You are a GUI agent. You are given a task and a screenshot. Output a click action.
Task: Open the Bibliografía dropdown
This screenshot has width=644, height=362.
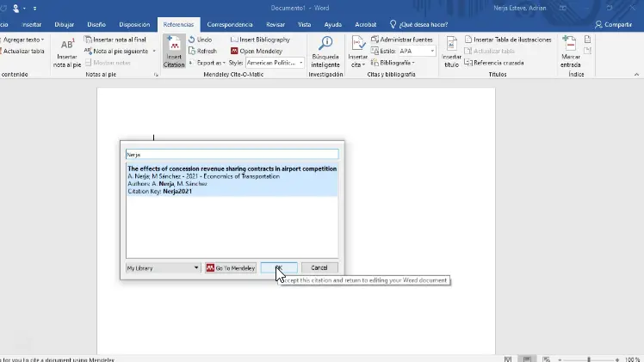coord(393,63)
